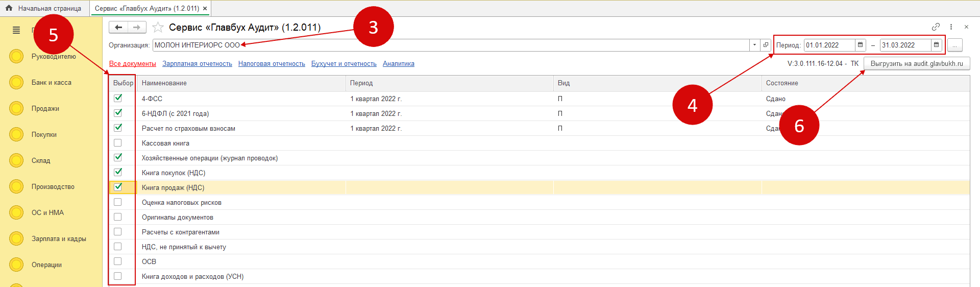Enable the Кассовая книга checkbox
The height and width of the screenshot is (287, 980).
[118, 143]
